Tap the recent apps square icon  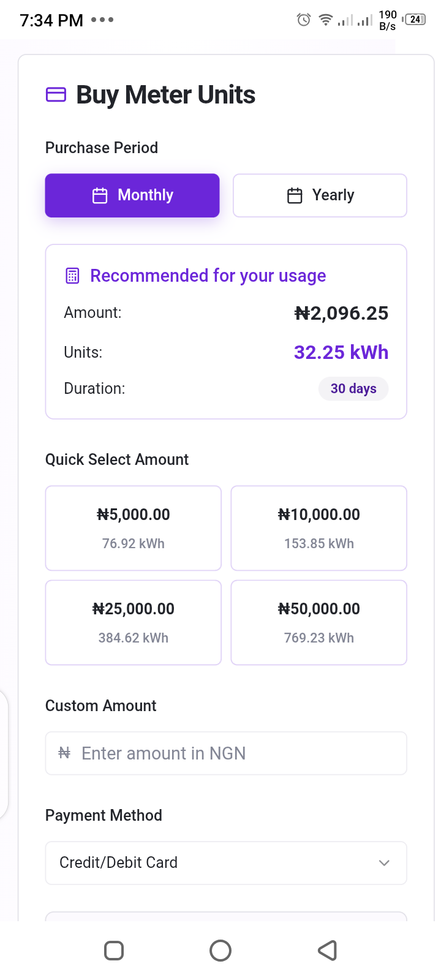click(x=114, y=951)
